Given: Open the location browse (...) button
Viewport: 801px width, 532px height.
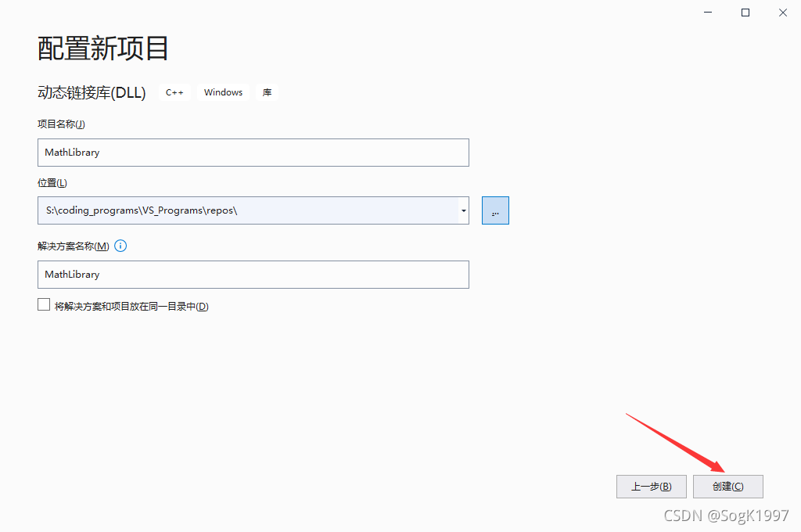Looking at the screenshot, I should [495, 210].
